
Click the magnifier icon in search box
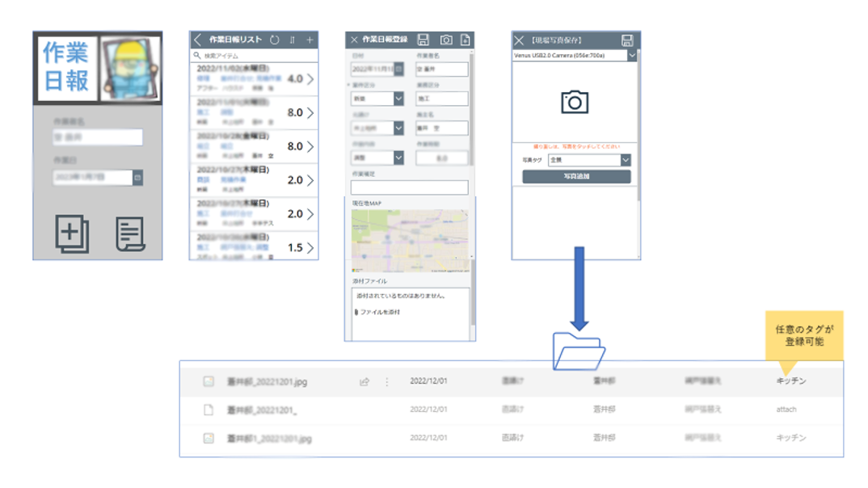tap(196, 55)
